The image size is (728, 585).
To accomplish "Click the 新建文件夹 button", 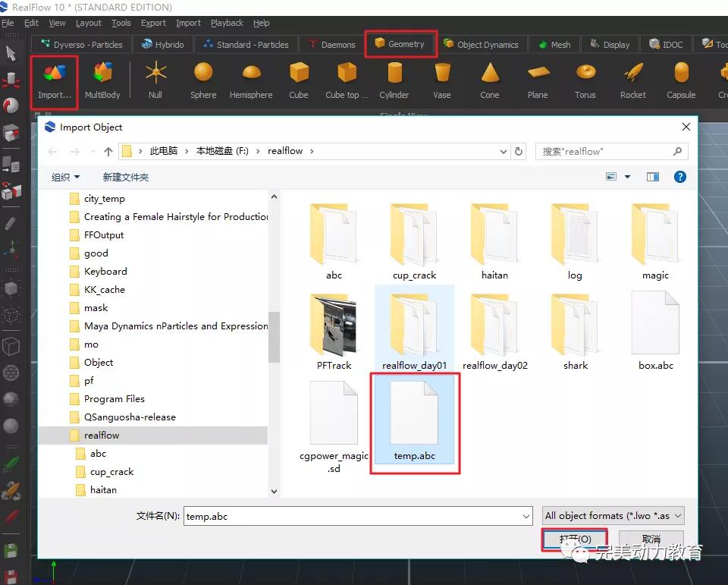I will click(126, 177).
